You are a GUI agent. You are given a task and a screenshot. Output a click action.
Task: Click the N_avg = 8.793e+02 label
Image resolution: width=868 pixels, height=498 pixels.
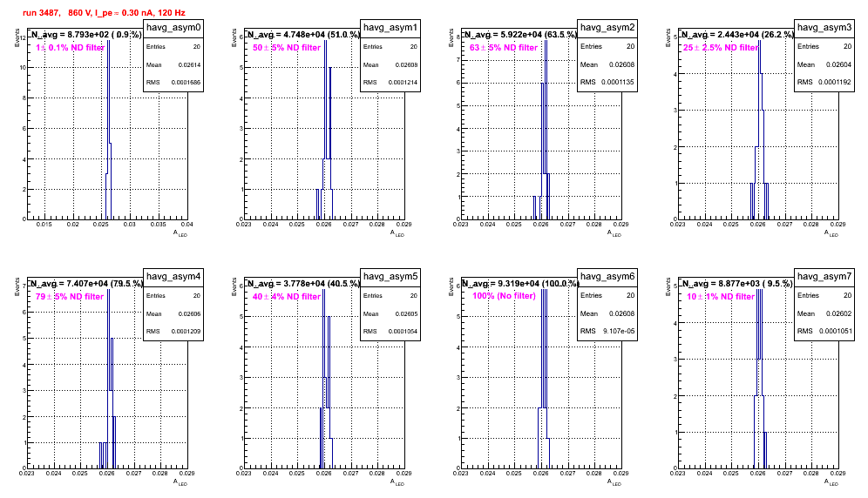coord(86,35)
